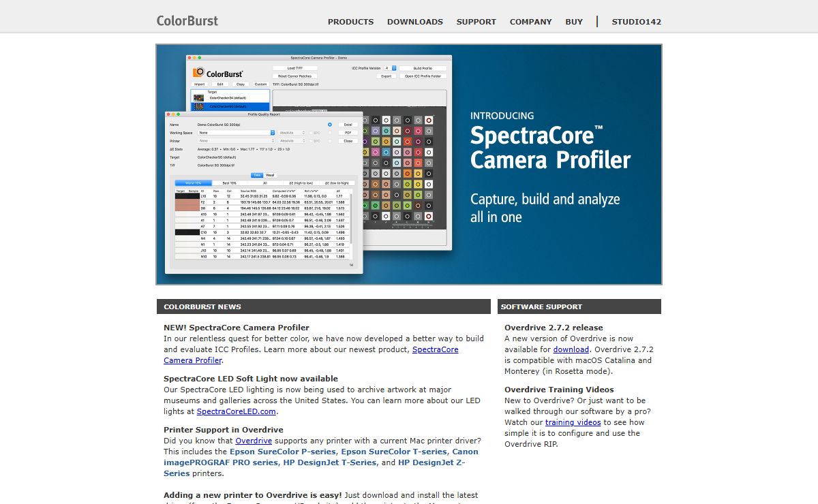Click the Epson SureColor P-series link
Image resolution: width=818 pixels, height=504 pixels.
tap(283, 452)
